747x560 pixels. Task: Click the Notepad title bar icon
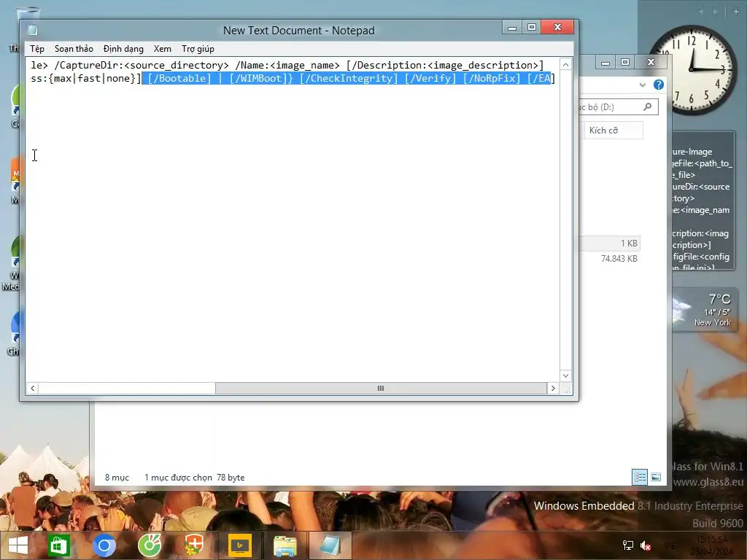(x=32, y=30)
